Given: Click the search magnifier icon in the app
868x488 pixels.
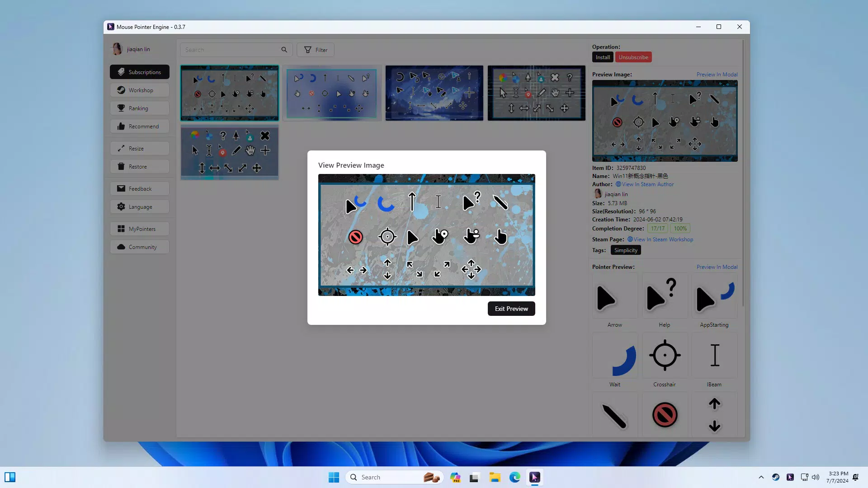Looking at the screenshot, I should (x=284, y=50).
